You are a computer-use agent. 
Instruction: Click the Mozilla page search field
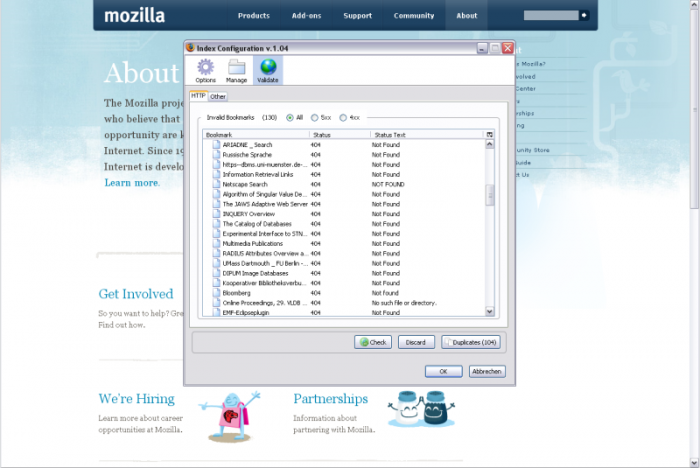(x=551, y=15)
